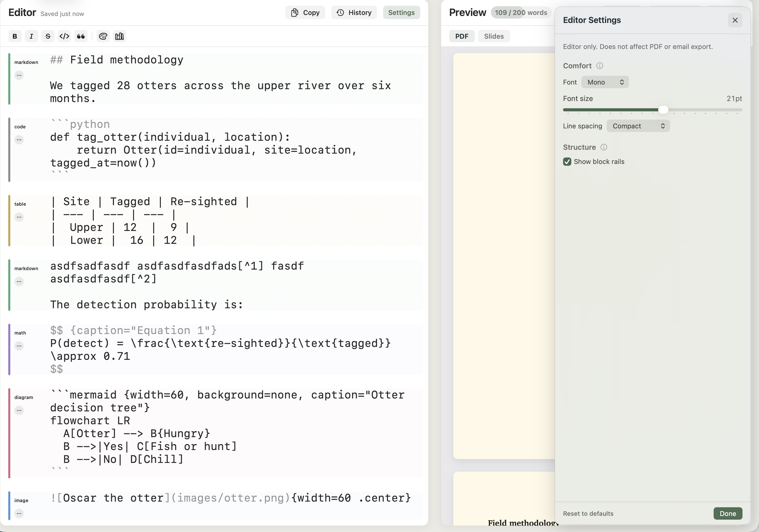Open the document History
This screenshot has height=532, width=759.
[354, 13]
